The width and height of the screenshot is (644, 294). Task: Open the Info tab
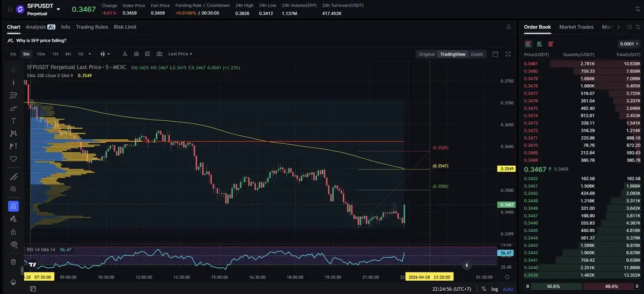click(x=66, y=27)
